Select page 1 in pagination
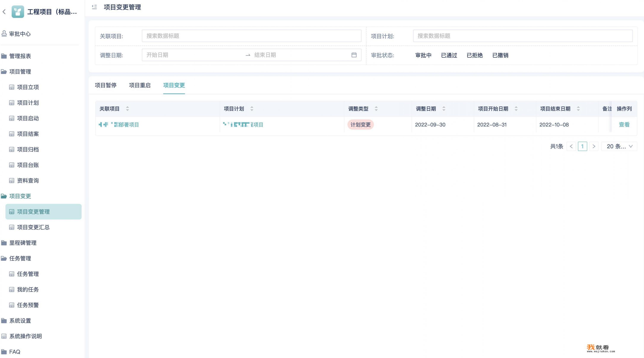The height and width of the screenshot is (358, 644). pos(582,146)
